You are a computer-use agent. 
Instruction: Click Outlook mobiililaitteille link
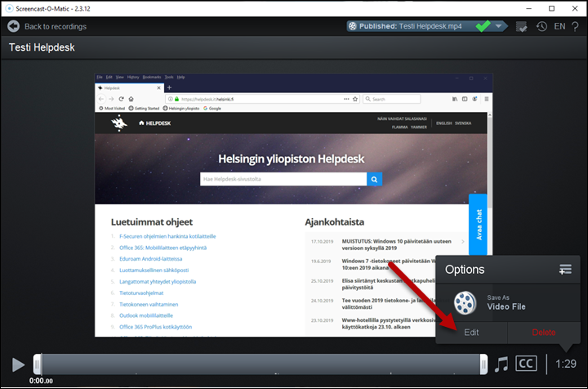point(146,315)
